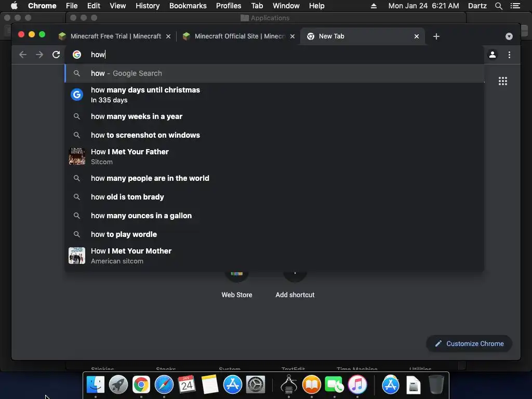This screenshot has height=399, width=532.
Task: Open the Chrome menu in menu bar
Action: coord(42,6)
